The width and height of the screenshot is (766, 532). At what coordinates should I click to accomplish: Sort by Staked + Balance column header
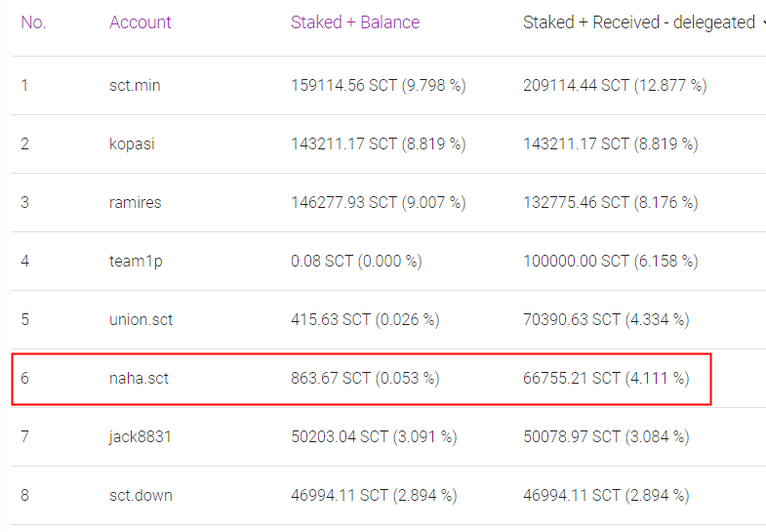[x=355, y=22]
